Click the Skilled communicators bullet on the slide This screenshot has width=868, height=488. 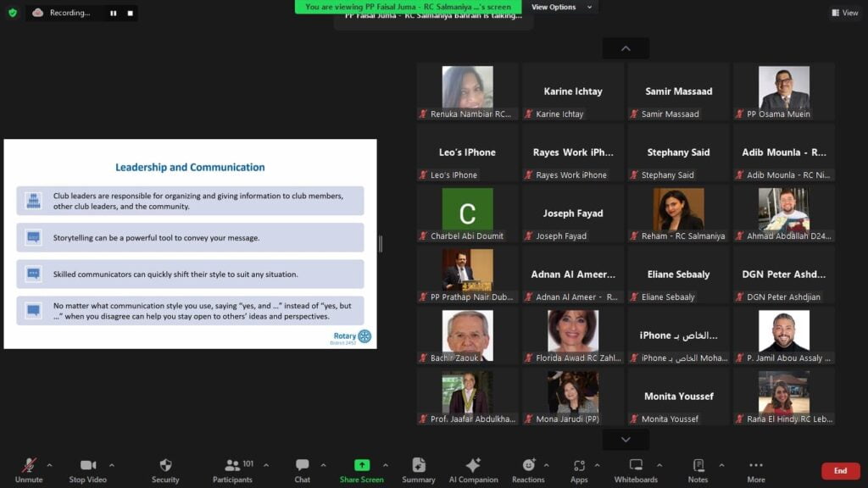tap(190, 274)
